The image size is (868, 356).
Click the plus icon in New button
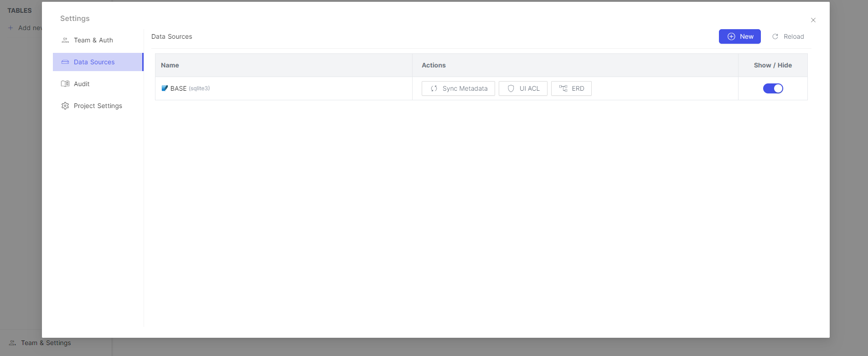731,36
